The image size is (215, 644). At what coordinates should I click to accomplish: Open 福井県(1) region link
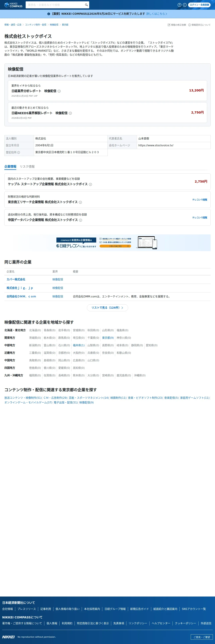(79, 345)
